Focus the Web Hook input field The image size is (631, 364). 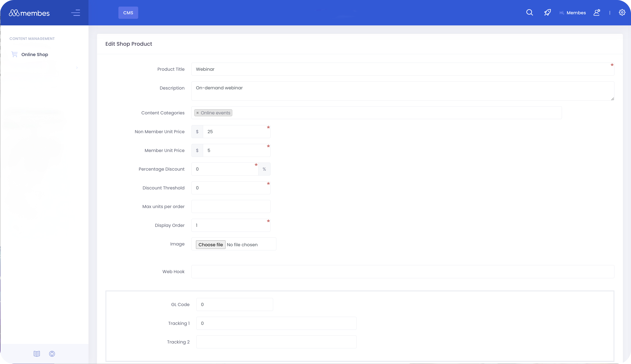click(400, 271)
